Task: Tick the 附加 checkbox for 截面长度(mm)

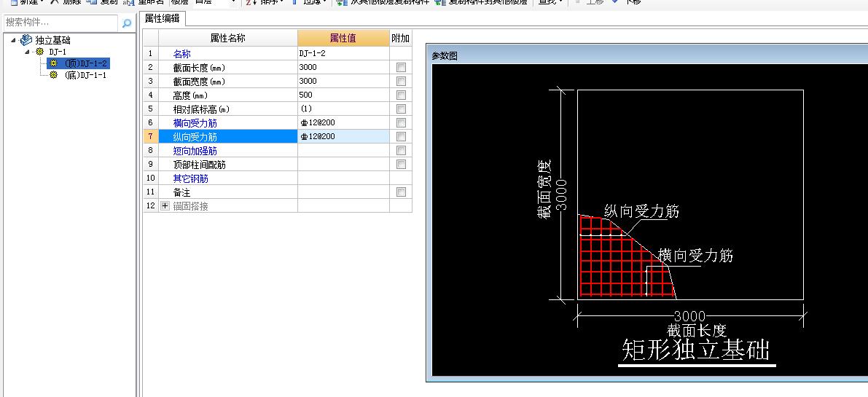Action: pos(401,68)
